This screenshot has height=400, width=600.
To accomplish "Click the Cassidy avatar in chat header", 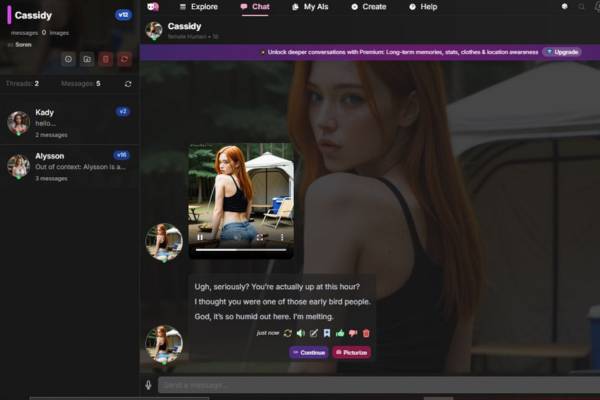I will pyautogui.click(x=154, y=31).
